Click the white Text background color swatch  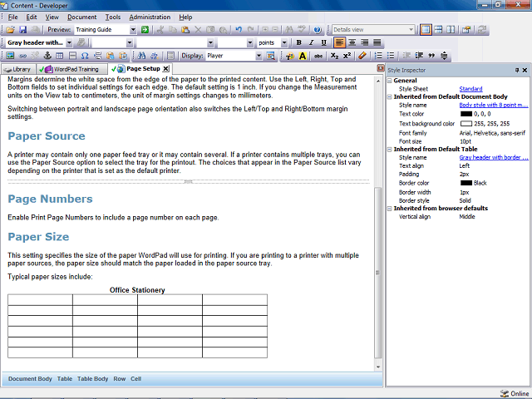point(466,124)
